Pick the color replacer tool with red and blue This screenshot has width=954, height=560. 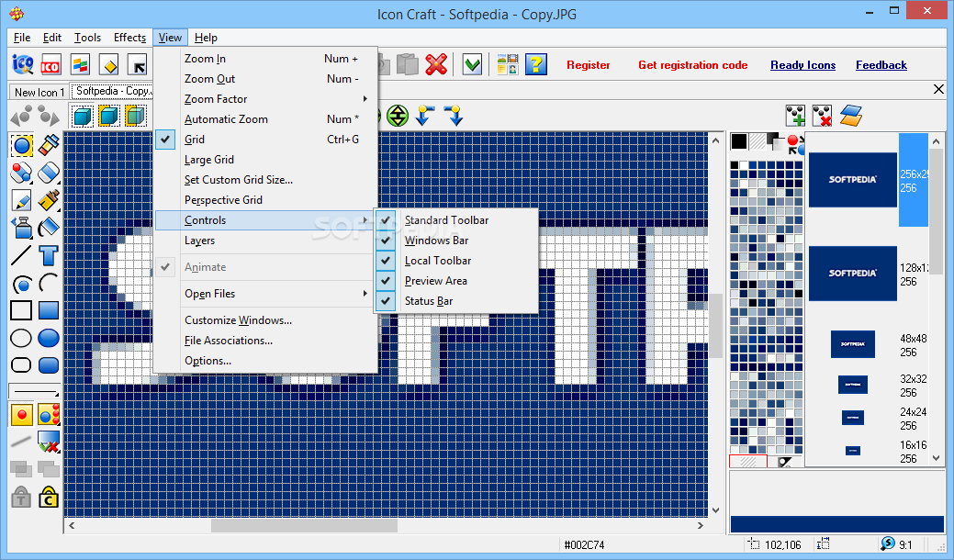coord(22,173)
